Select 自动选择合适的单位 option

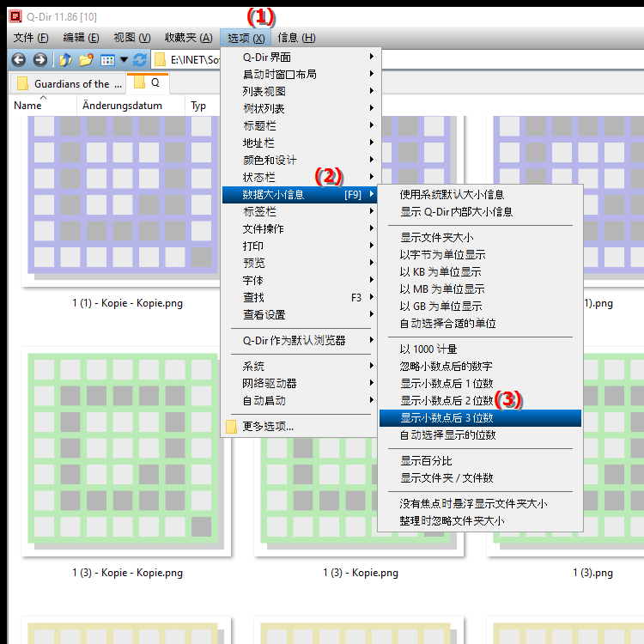click(480, 324)
